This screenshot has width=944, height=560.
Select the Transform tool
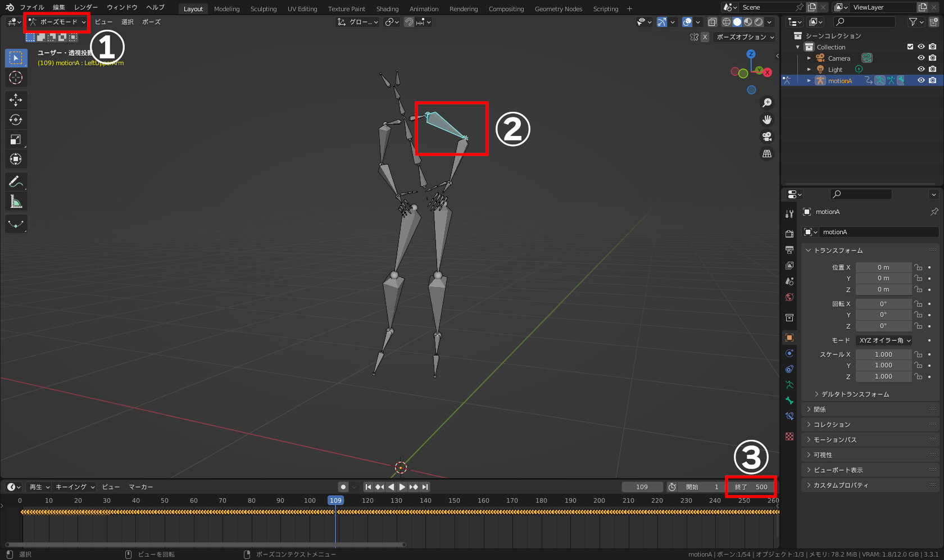[x=16, y=159]
